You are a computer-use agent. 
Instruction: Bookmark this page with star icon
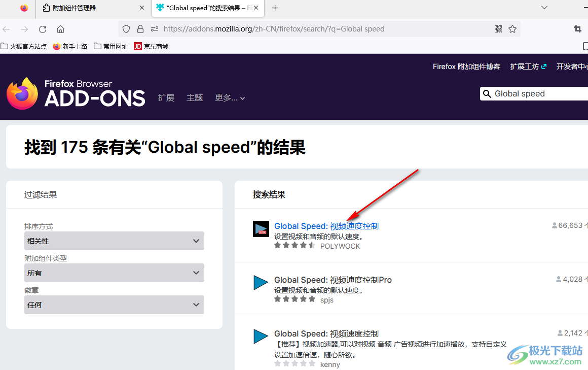point(512,29)
